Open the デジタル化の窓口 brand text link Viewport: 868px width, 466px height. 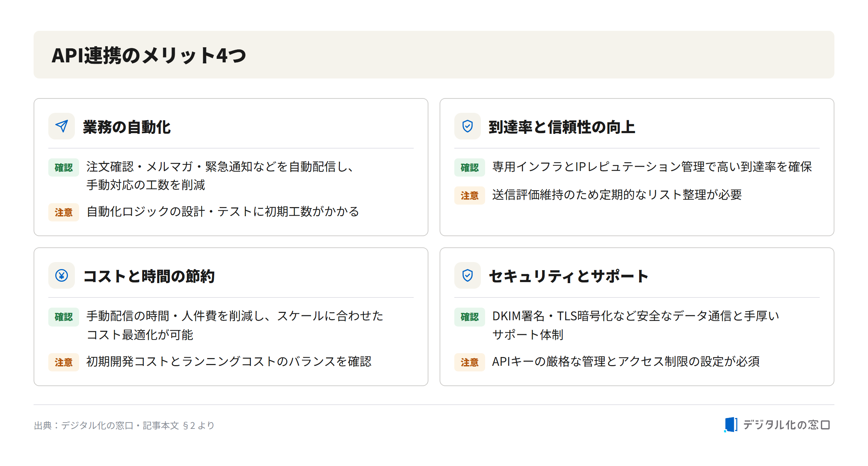click(x=786, y=425)
